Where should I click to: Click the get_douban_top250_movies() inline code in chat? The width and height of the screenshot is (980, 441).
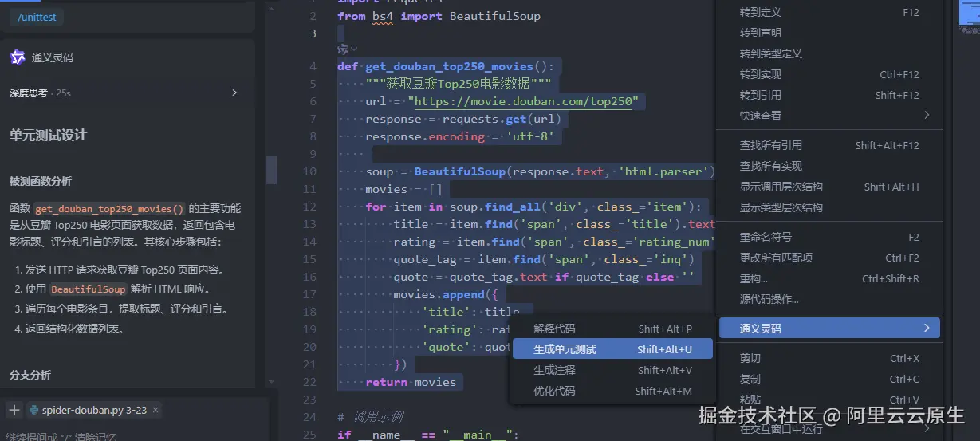pyautogui.click(x=109, y=209)
